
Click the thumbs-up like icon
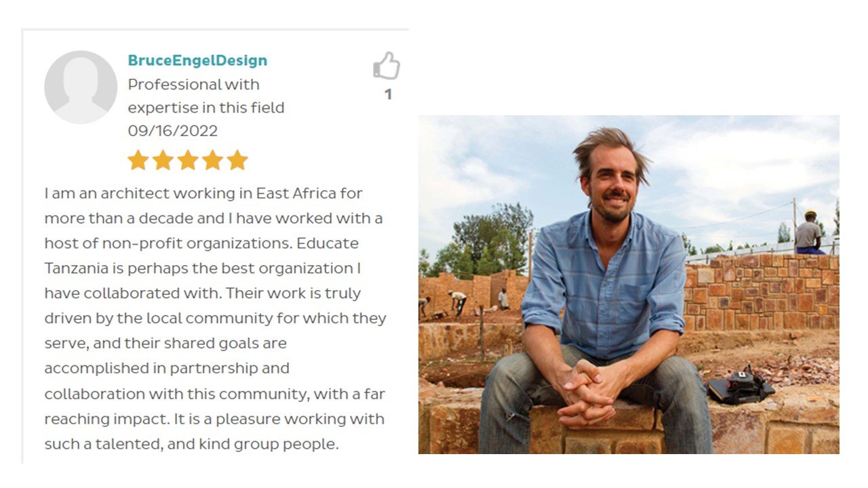pos(387,66)
